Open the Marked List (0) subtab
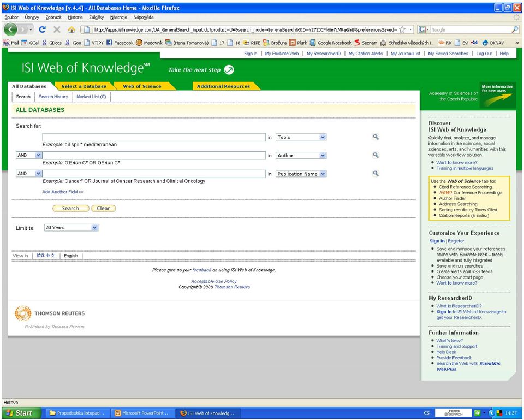Viewport: 524px width, 420px height. coord(91,97)
